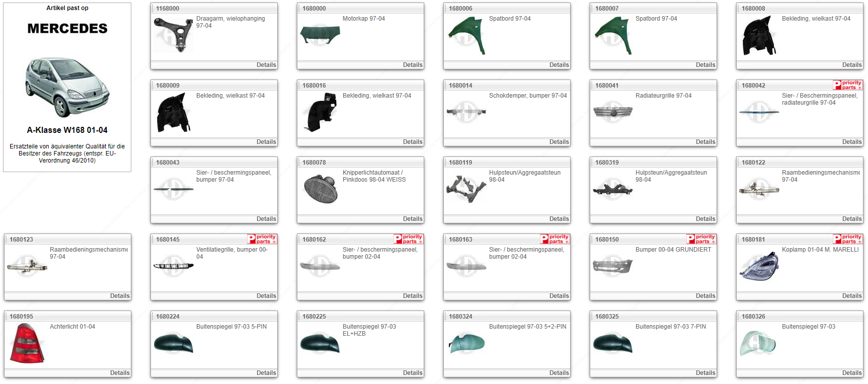This screenshot has width=868, height=384.
Task: Open Details for Buitenspiegel 1680326
Action: tap(852, 373)
